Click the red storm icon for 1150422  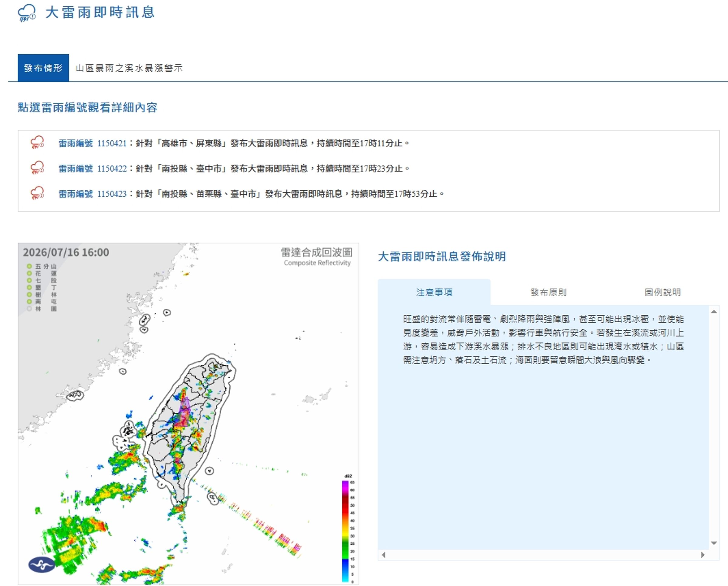click(x=37, y=168)
